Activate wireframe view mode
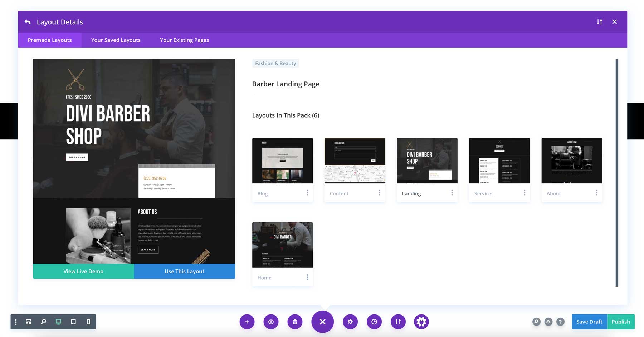644x337 pixels. [x=28, y=322]
